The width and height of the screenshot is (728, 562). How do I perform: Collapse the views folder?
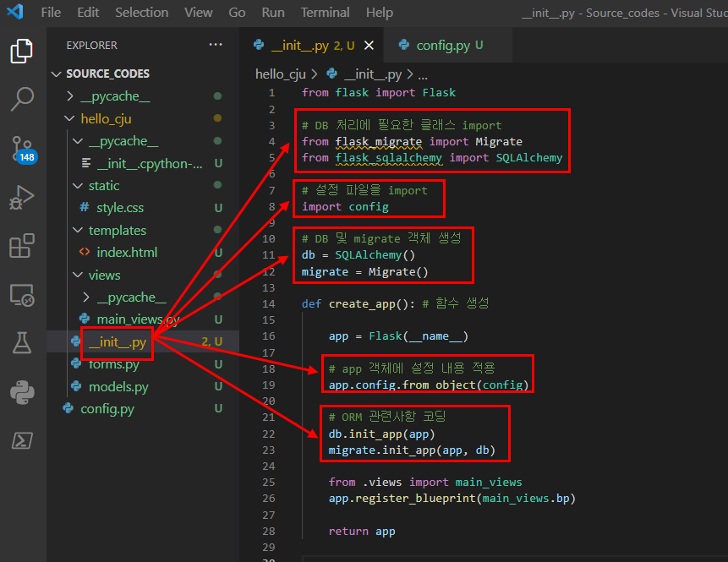point(78,275)
